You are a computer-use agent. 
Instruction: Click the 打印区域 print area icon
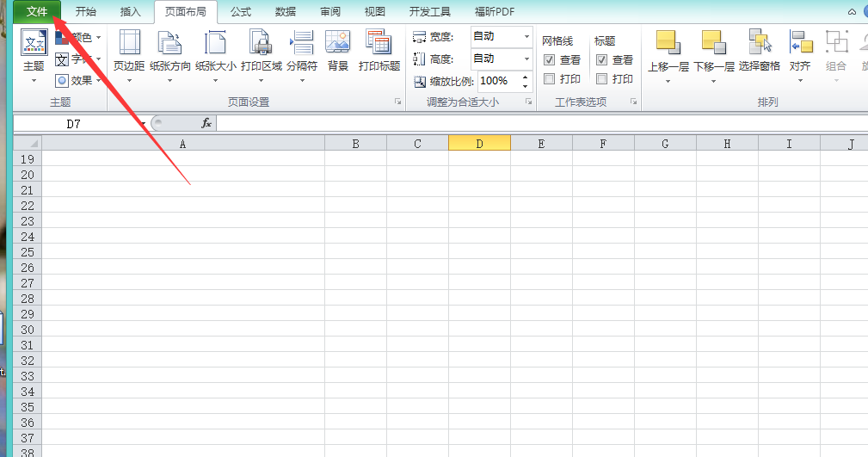261,43
